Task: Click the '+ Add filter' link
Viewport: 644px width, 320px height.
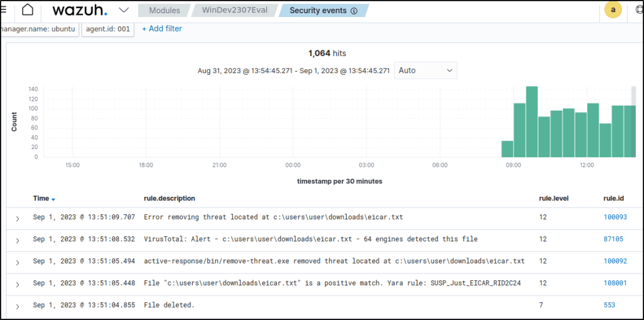Action: pos(162,29)
